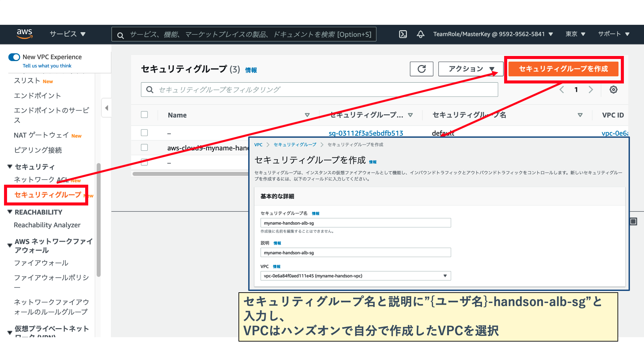644x362 pixels.
Task: Open security group sg-03112f3a5ebdfb513 link
Action: [x=366, y=133]
